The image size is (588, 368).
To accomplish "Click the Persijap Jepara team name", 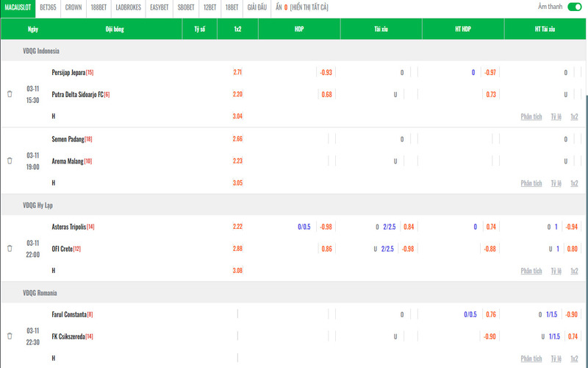I will click(68, 72).
